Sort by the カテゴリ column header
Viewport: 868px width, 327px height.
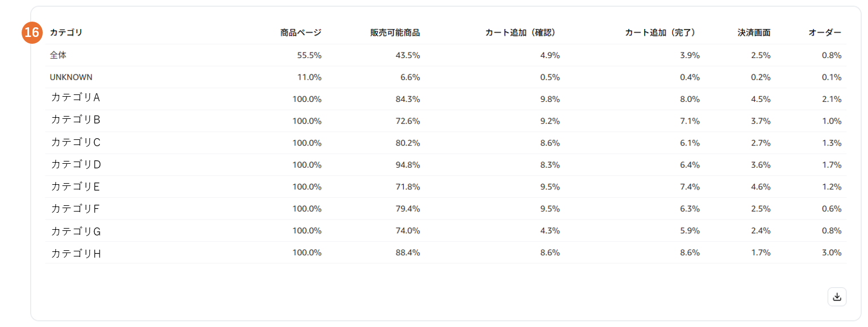66,33
